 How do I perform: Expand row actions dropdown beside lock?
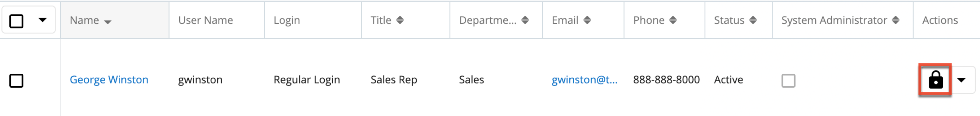coord(961,80)
